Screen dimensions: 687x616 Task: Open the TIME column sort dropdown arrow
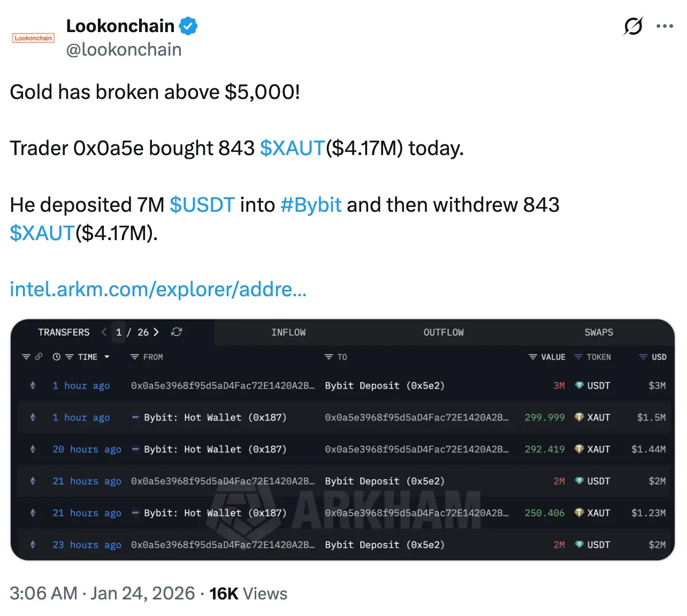click(107, 357)
